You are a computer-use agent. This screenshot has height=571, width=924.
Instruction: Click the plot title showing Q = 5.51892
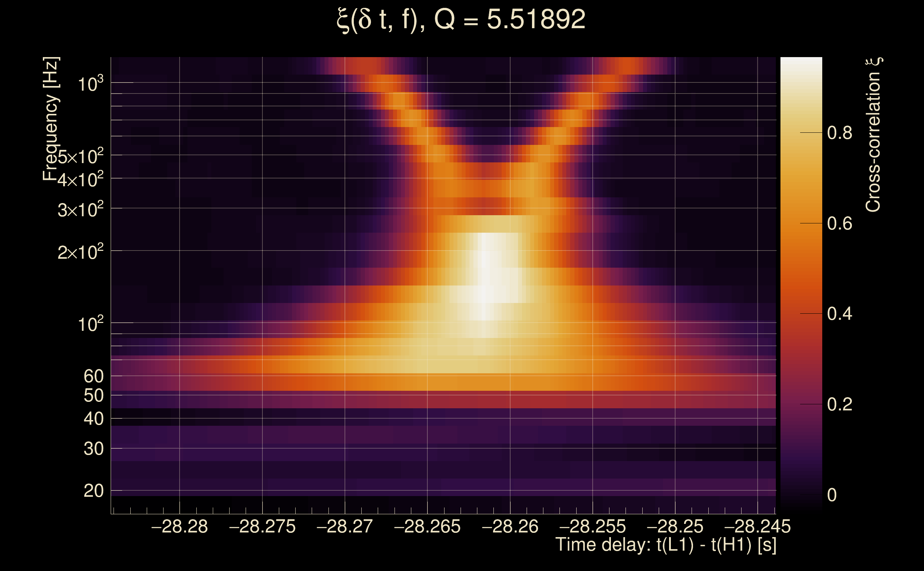tap(461, 20)
